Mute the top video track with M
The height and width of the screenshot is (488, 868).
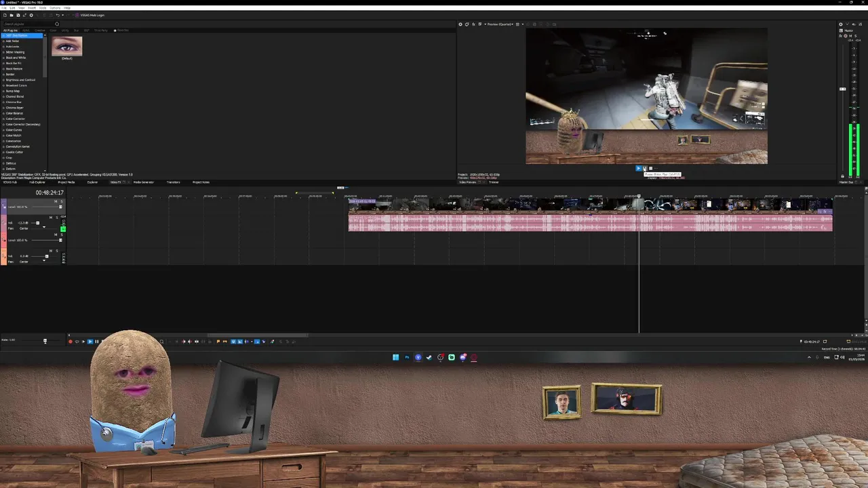pos(56,201)
